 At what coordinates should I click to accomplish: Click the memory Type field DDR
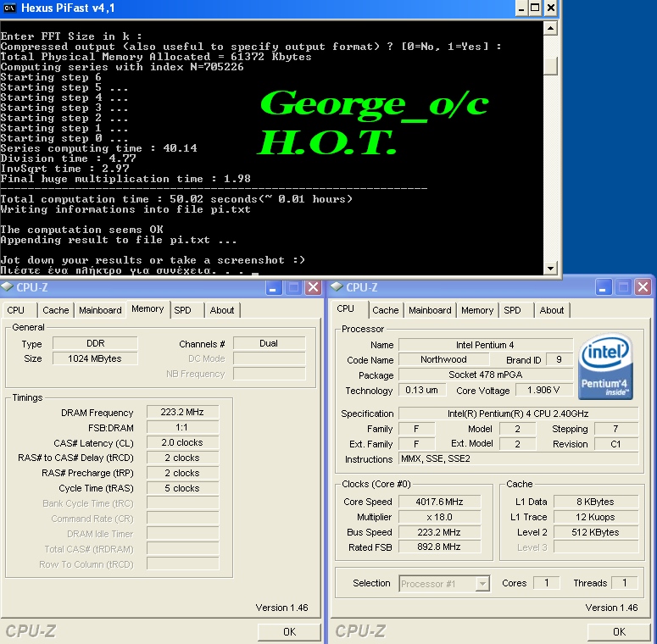(x=95, y=343)
